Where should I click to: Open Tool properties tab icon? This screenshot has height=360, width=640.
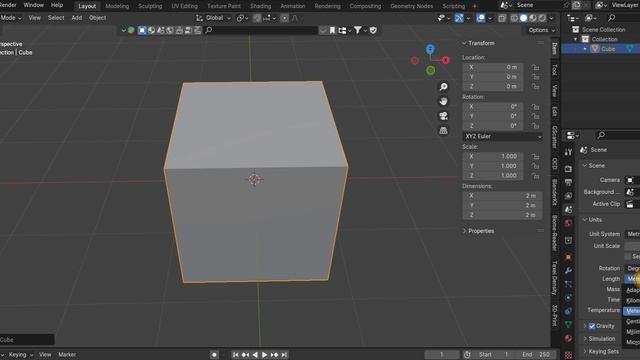(x=568, y=152)
